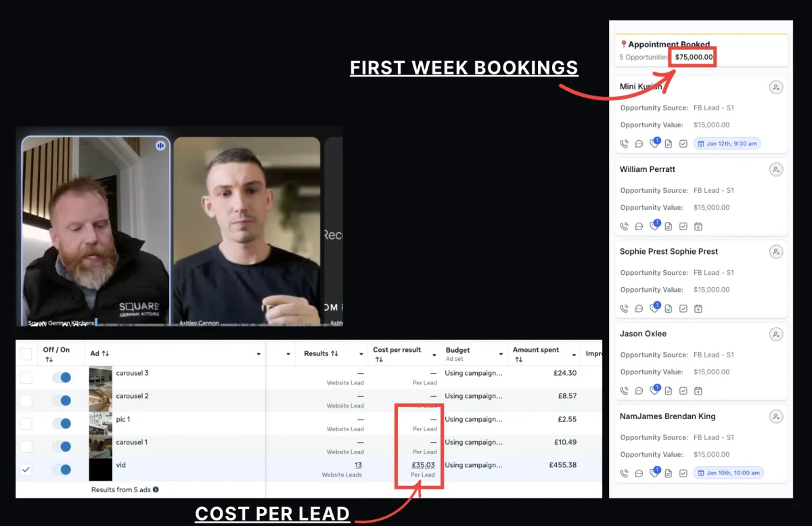
Task: Click the assign user icon on William Perratt card
Action: (x=776, y=169)
